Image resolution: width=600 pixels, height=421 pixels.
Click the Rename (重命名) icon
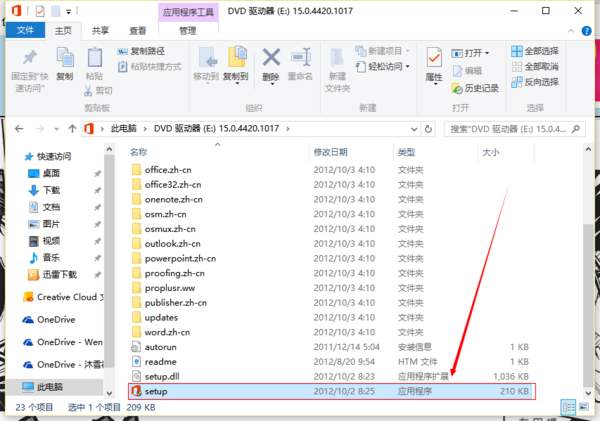[x=300, y=57]
